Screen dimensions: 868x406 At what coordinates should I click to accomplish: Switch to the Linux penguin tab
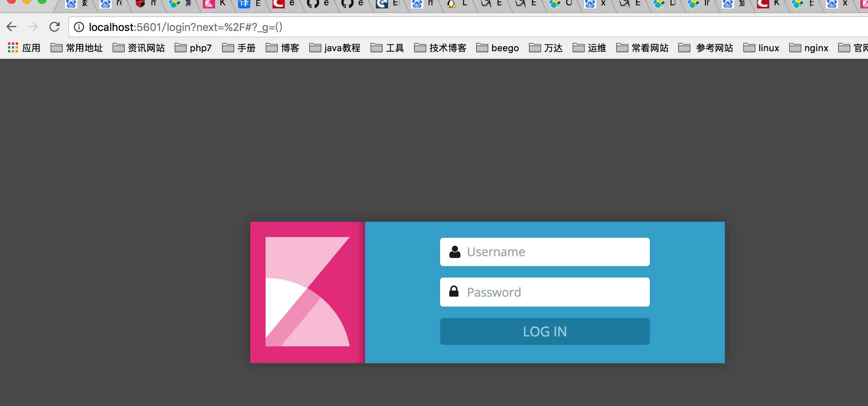[x=457, y=4]
